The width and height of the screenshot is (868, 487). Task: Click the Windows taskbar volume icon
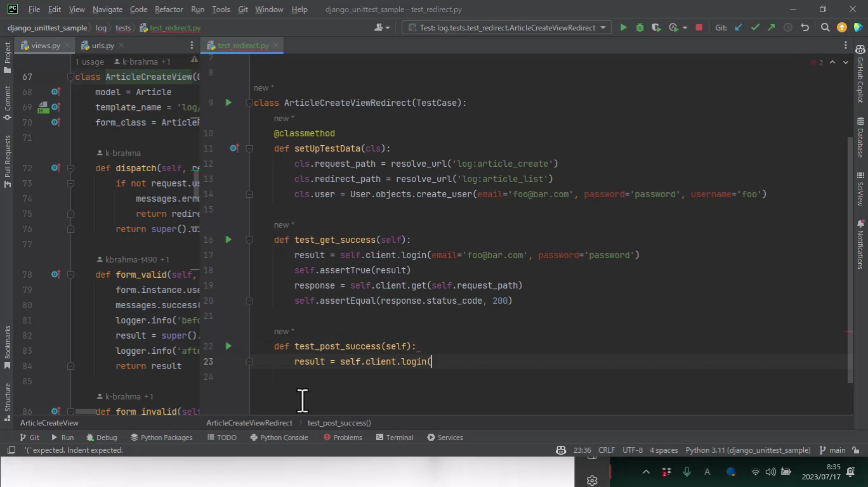(770, 472)
